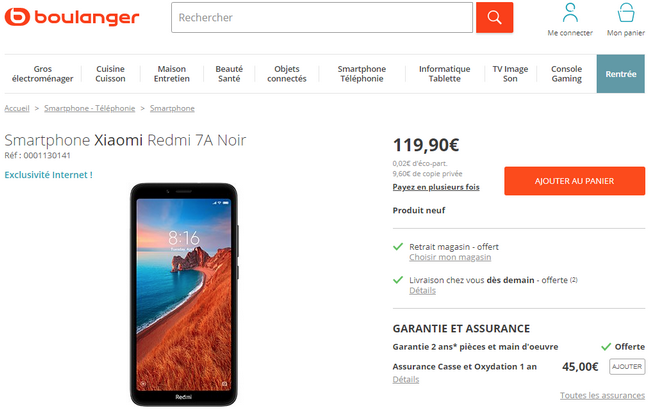Select the Rentrée tab
The height and width of the screenshot is (410, 650).
point(621,74)
